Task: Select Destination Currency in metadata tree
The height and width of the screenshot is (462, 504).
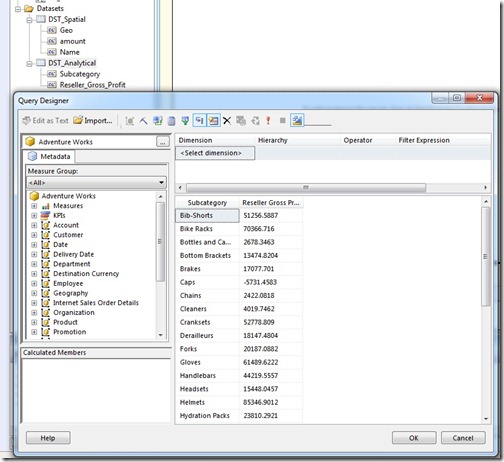Action: [86, 274]
